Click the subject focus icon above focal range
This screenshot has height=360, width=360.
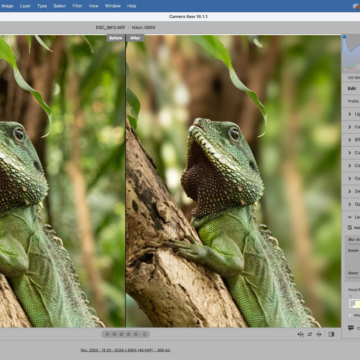(350, 296)
